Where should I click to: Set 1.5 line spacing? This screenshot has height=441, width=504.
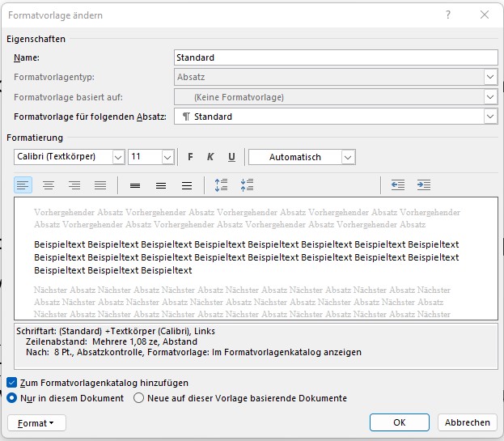[161, 185]
